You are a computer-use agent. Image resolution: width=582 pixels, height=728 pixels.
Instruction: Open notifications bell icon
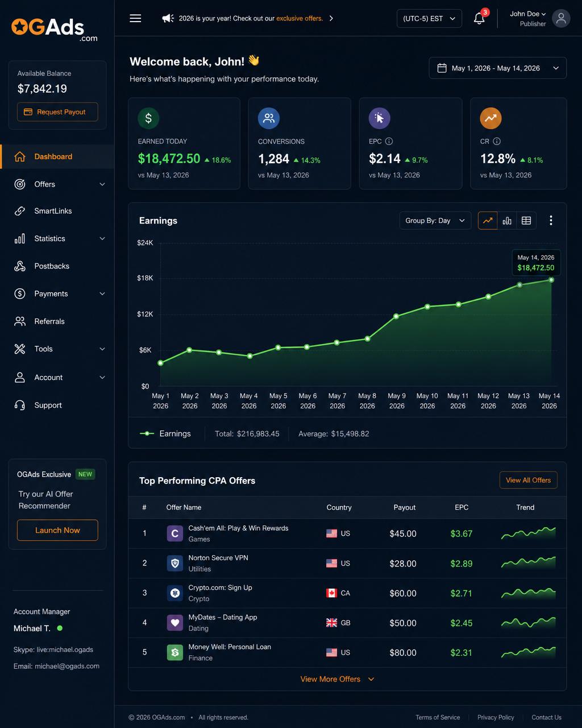coord(479,18)
